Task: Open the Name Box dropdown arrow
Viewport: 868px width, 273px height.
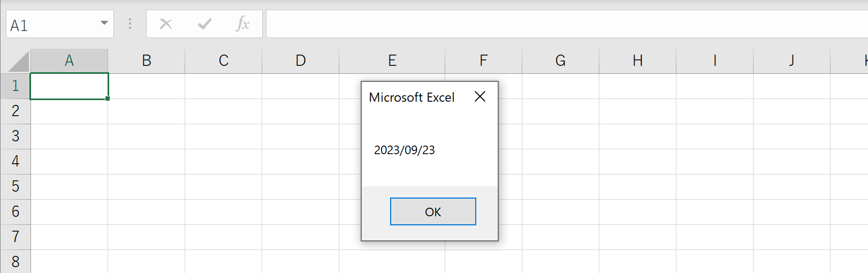Action: pyautogui.click(x=104, y=24)
